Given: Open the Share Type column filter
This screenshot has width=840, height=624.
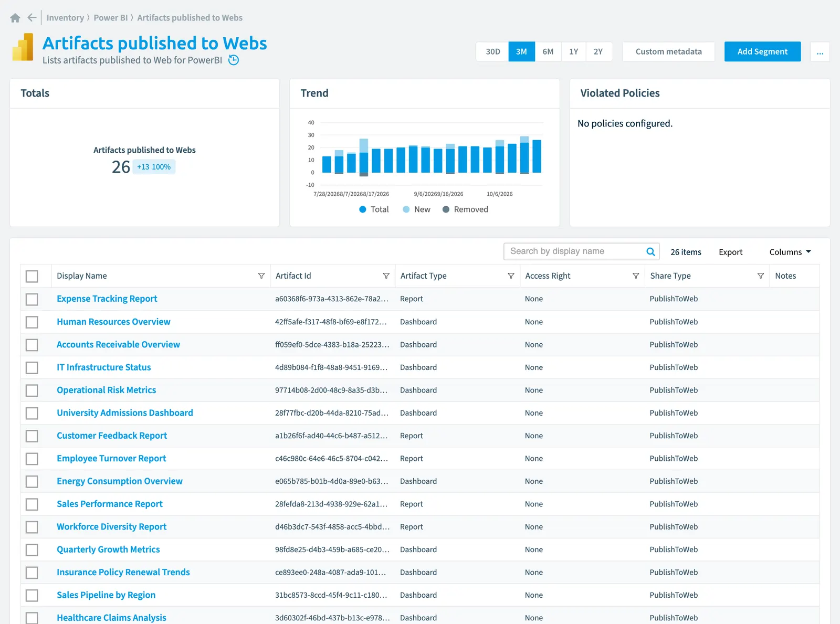Looking at the screenshot, I should pyautogui.click(x=761, y=276).
